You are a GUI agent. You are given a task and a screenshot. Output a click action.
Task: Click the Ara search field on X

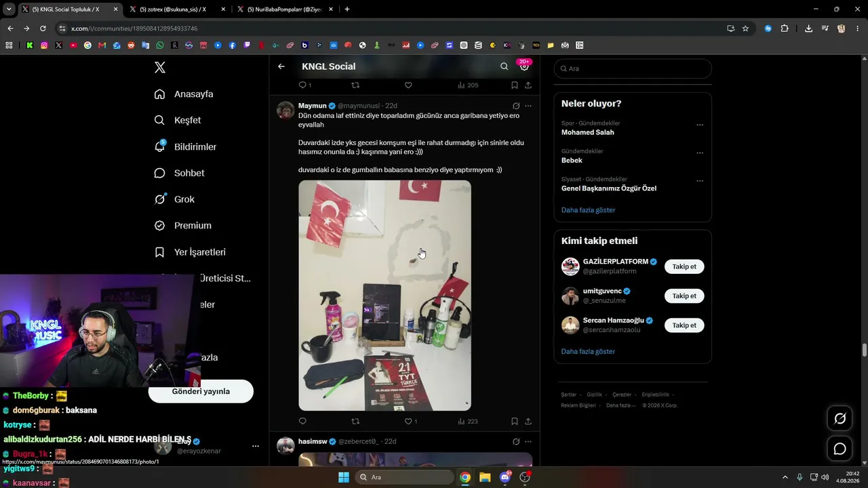[633, 68]
